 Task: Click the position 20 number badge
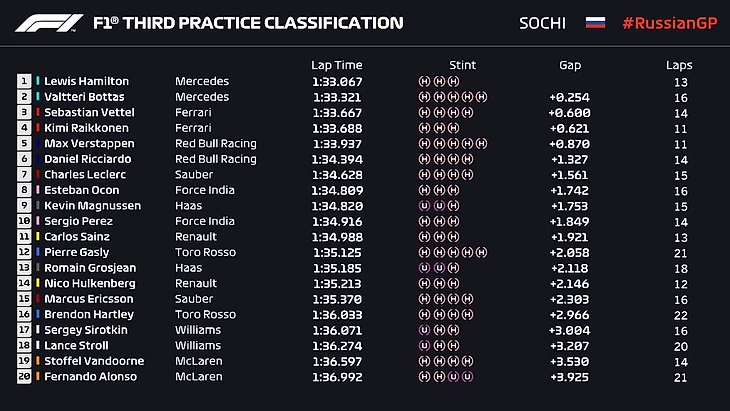(x=24, y=376)
